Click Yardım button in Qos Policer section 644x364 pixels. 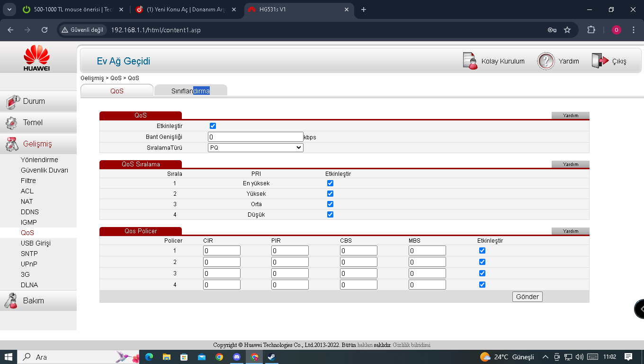(571, 231)
